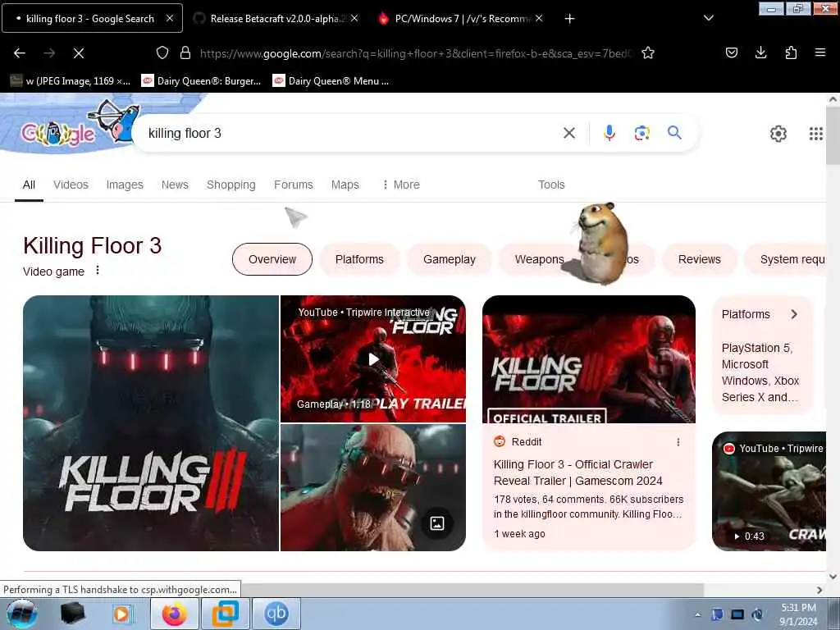Image resolution: width=840 pixels, height=630 pixels.
Task: Open more images icon on monster thumbnail
Action: pyautogui.click(x=437, y=523)
